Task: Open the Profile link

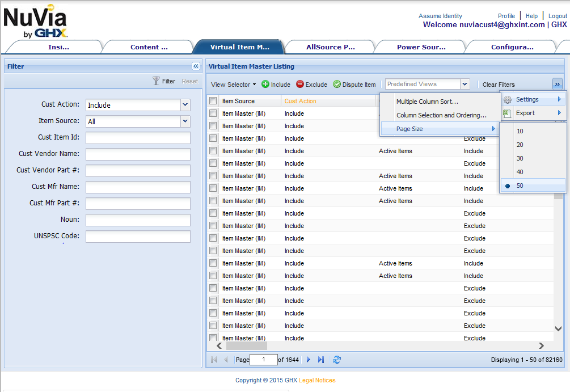Action: click(506, 16)
